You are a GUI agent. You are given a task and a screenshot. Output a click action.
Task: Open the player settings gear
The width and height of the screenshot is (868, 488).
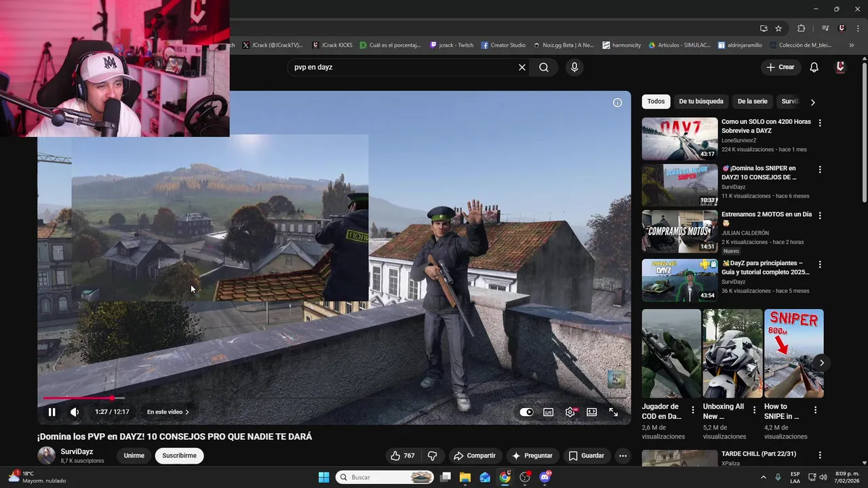click(x=570, y=412)
